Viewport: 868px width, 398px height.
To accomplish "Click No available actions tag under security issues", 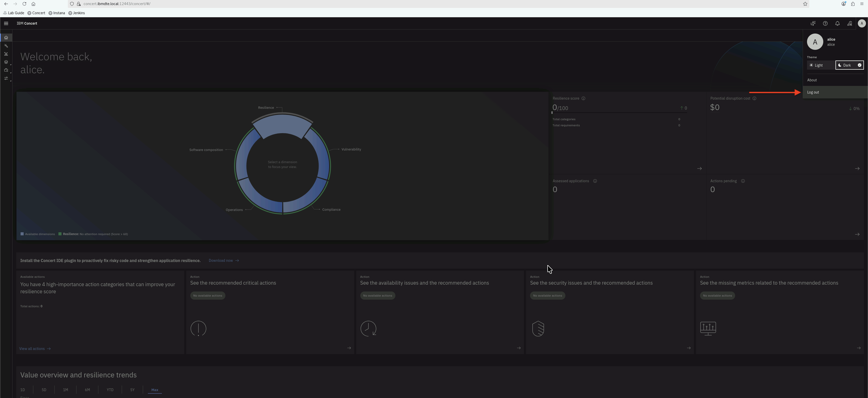I will (x=548, y=296).
